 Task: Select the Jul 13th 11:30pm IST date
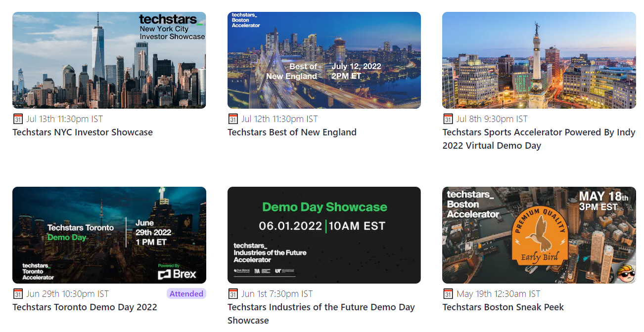coord(65,119)
